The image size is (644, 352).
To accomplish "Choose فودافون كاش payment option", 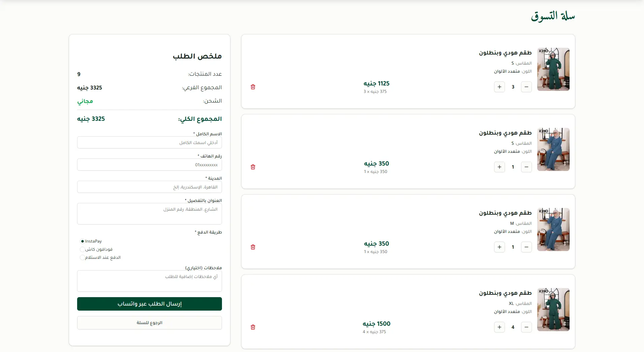I will 82,249.
